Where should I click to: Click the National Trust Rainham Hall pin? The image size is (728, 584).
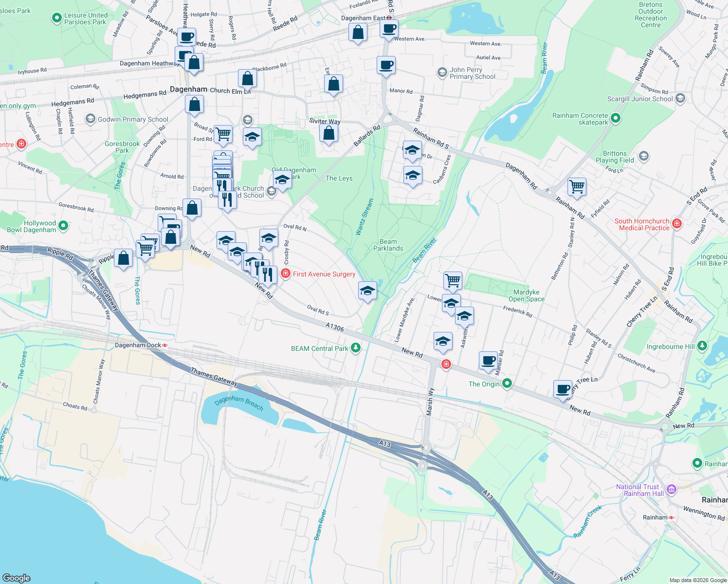[x=672, y=490]
